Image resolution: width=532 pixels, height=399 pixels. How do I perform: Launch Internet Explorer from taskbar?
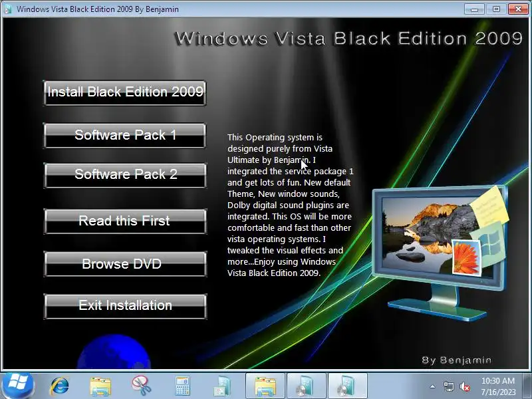pos(59,386)
